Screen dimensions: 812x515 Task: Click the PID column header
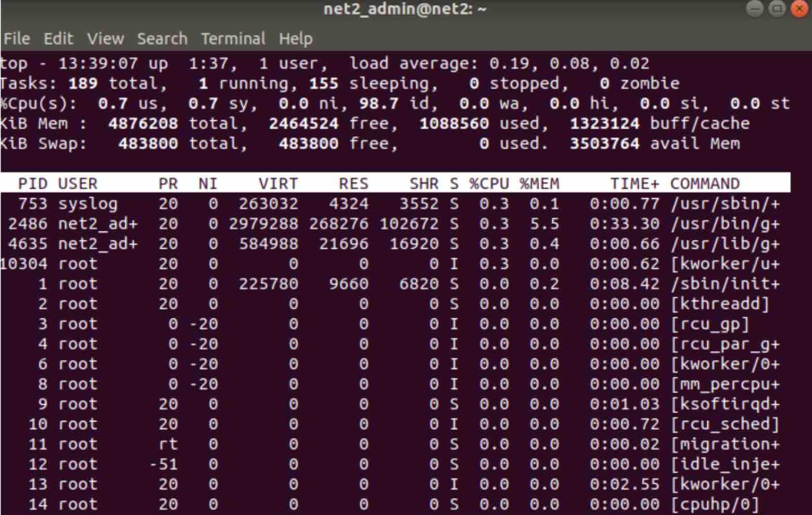click(x=33, y=184)
